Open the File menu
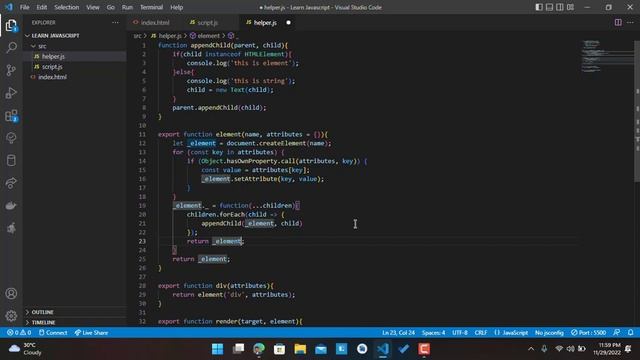 click(24, 7)
